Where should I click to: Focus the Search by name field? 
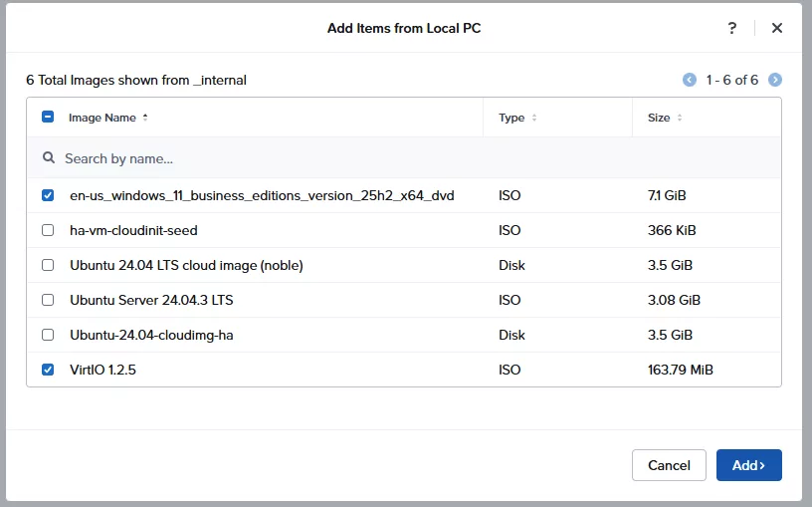(404, 158)
